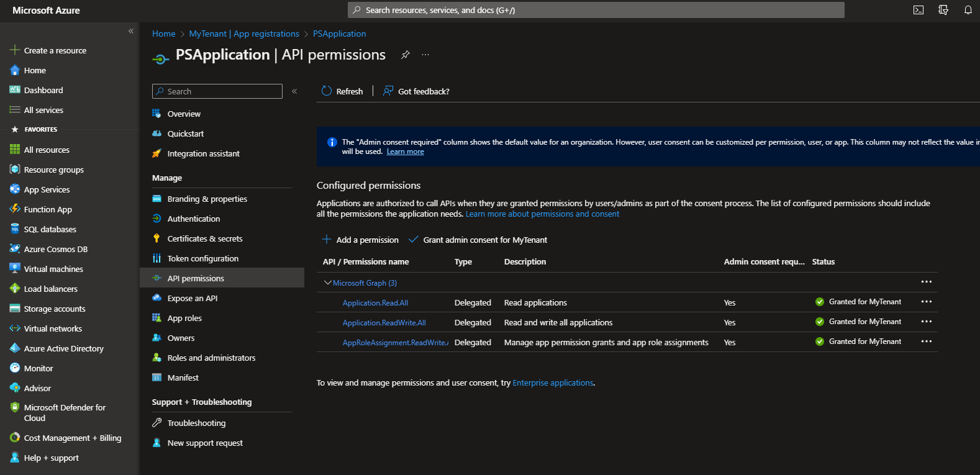Image resolution: width=980 pixels, height=475 pixels.
Task: Open Directories and subscriptions filter icon
Action: click(943, 10)
